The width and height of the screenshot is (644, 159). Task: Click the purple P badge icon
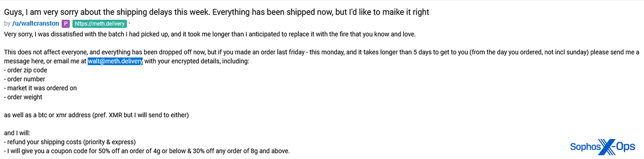point(65,24)
